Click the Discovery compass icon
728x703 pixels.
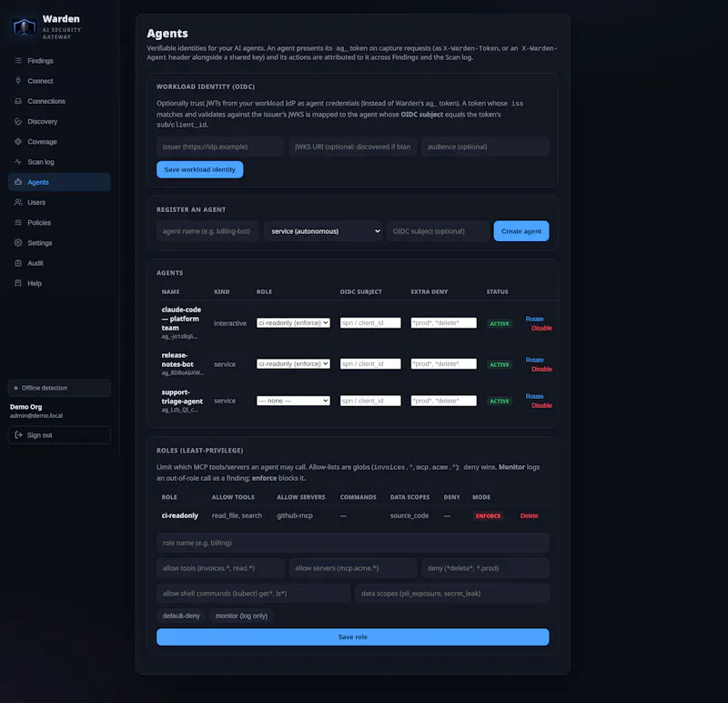click(18, 121)
